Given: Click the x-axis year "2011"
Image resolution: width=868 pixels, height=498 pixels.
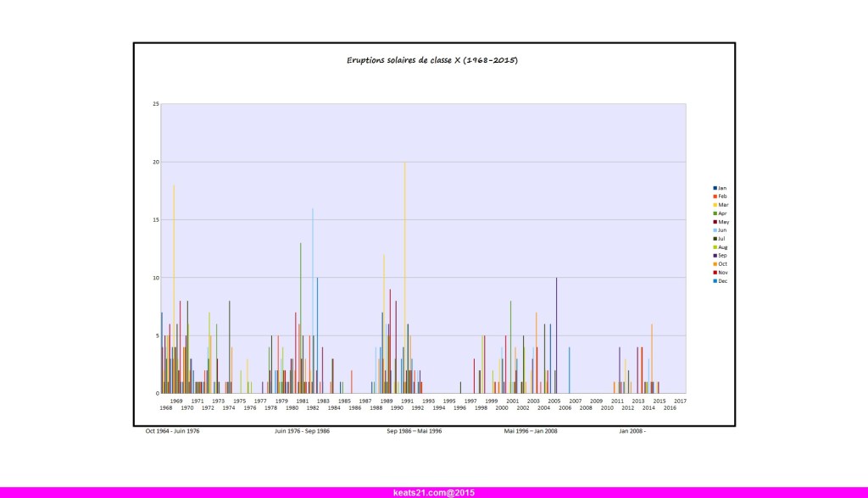Looking at the screenshot, I should 617,401.
